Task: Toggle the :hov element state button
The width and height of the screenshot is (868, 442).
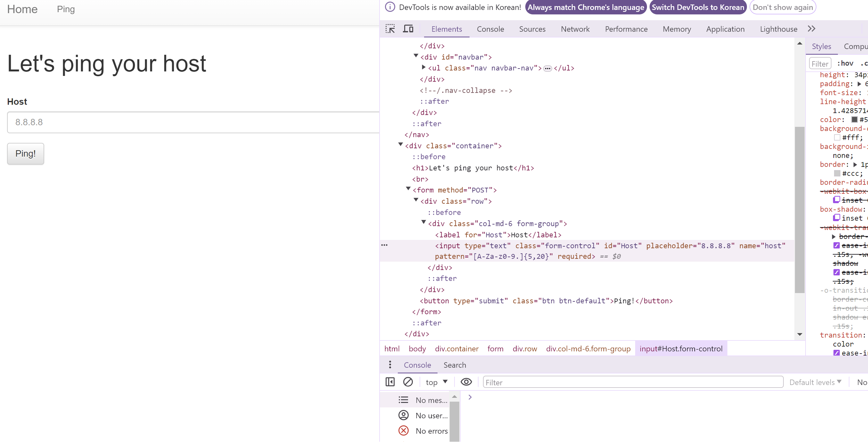Action: [845, 63]
